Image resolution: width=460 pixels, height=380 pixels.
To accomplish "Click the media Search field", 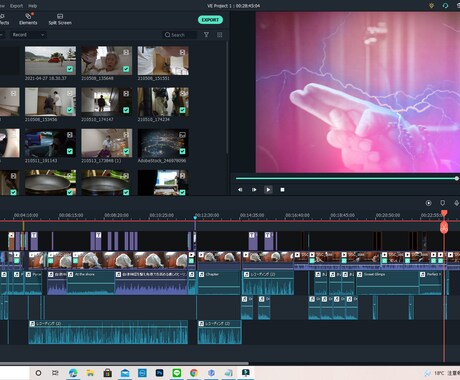I will coord(179,35).
